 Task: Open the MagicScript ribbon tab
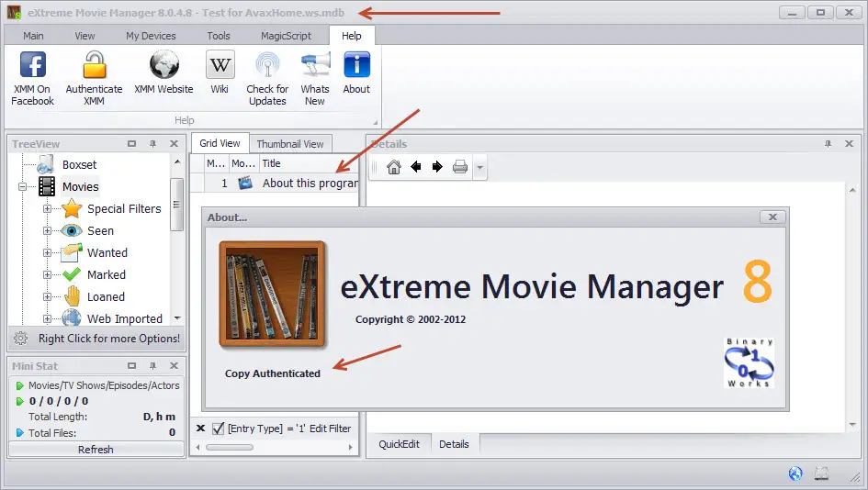pos(286,36)
